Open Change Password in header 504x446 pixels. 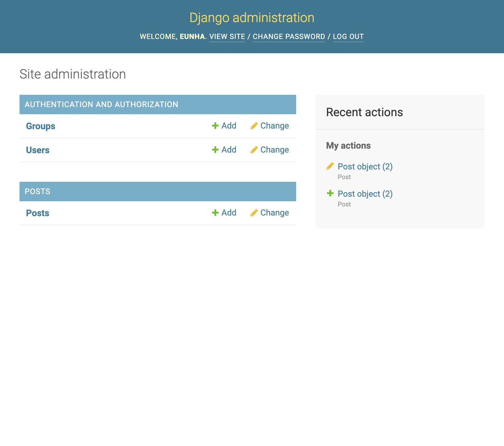(x=289, y=36)
